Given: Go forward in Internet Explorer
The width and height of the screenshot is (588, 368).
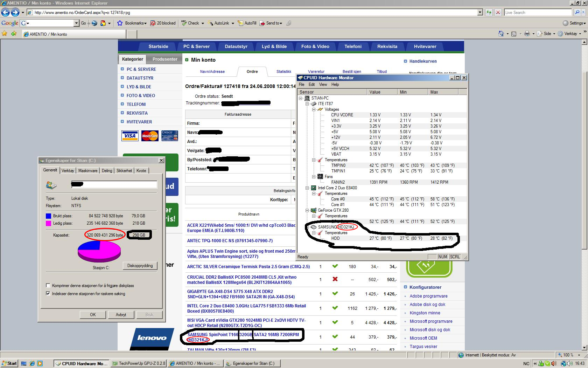Looking at the screenshot, I should (x=15, y=13).
